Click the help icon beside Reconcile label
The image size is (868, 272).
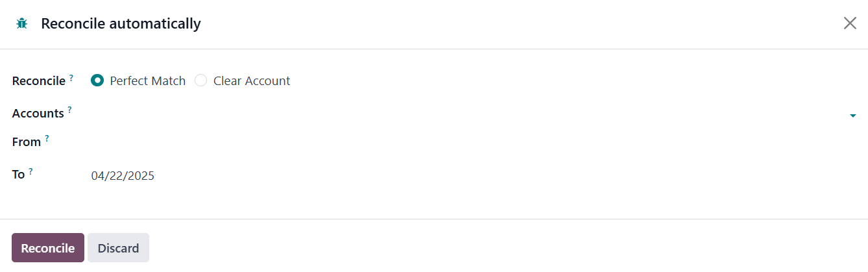point(71,78)
